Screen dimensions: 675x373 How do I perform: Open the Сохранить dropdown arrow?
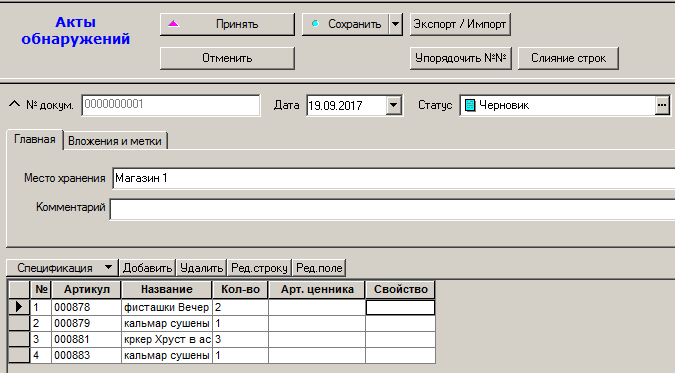click(x=396, y=24)
